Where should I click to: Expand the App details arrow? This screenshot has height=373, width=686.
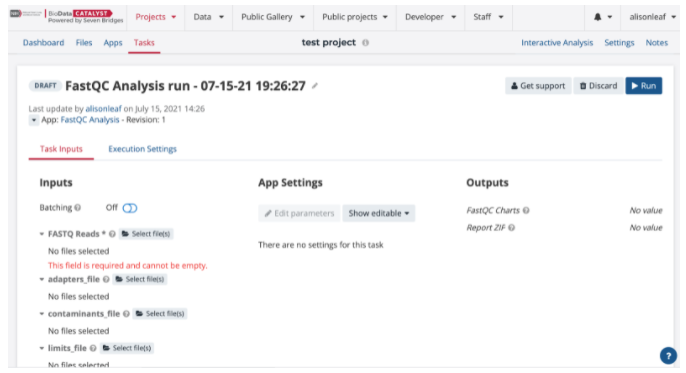[34, 120]
